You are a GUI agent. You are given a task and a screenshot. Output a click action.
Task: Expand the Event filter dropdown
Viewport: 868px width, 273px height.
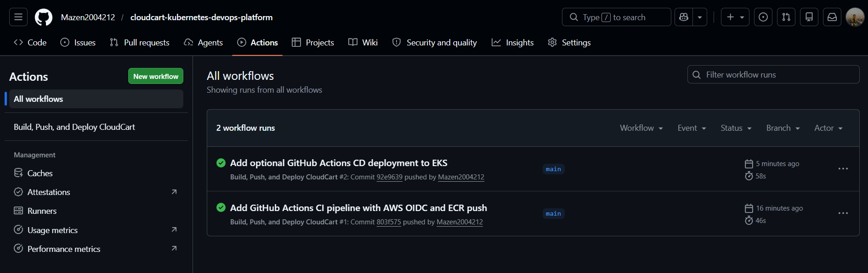pos(692,128)
